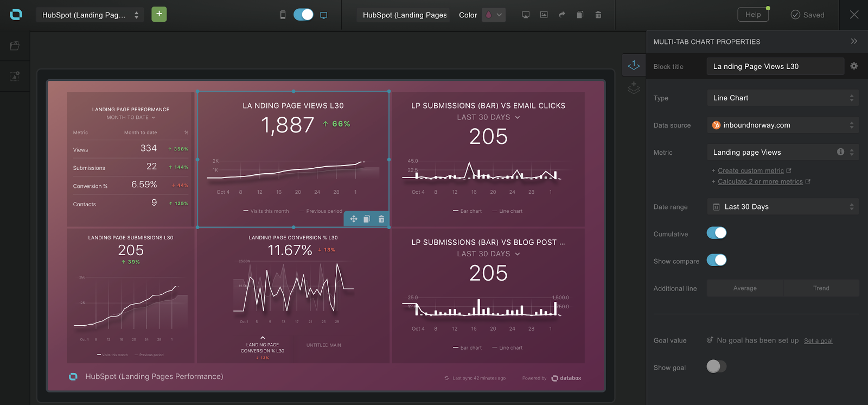The width and height of the screenshot is (868, 405).
Task: Select the Average additional line option
Action: [x=745, y=288]
